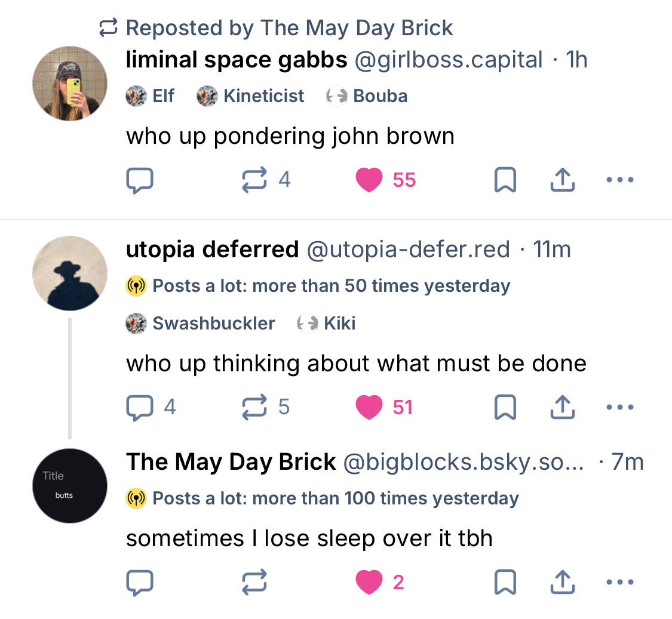Bookmark utopia deferred's post

click(505, 407)
